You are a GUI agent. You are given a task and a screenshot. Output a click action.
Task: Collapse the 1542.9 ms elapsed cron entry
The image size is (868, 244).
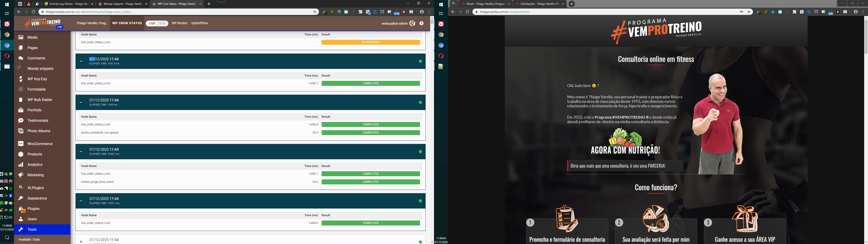pyautogui.click(x=81, y=61)
